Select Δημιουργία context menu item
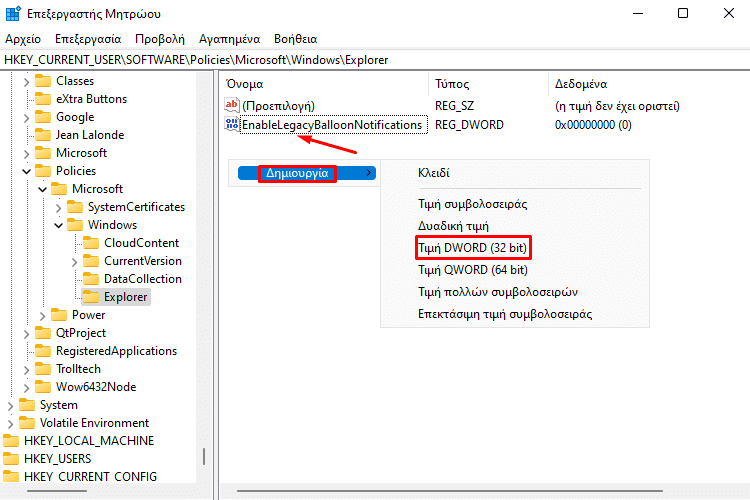Viewport: 750px width, 500px height. (307, 173)
